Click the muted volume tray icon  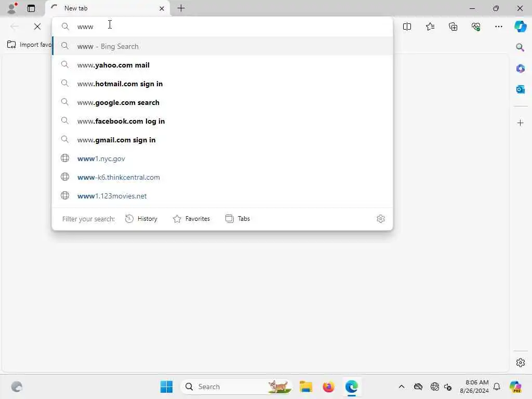[448, 387]
